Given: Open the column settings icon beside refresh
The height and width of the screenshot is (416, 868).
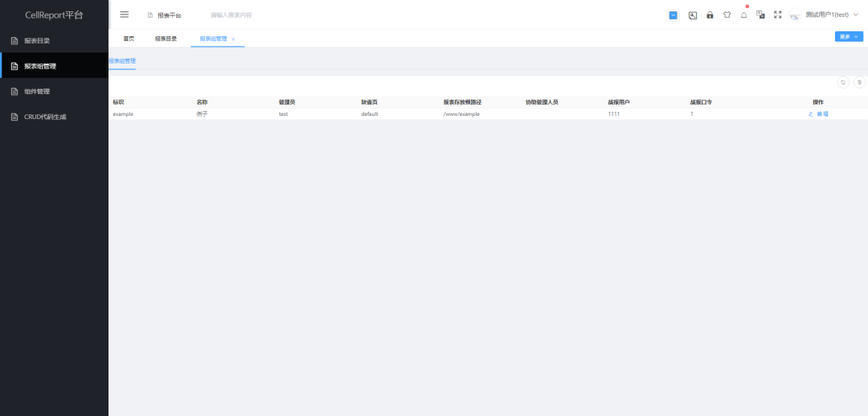Looking at the screenshot, I should (x=859, y=82).
